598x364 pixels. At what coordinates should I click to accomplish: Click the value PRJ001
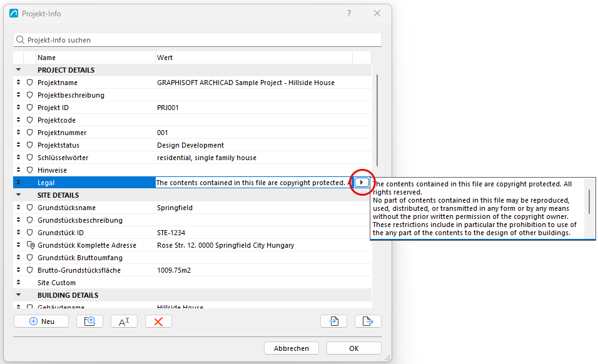[168, 108]
